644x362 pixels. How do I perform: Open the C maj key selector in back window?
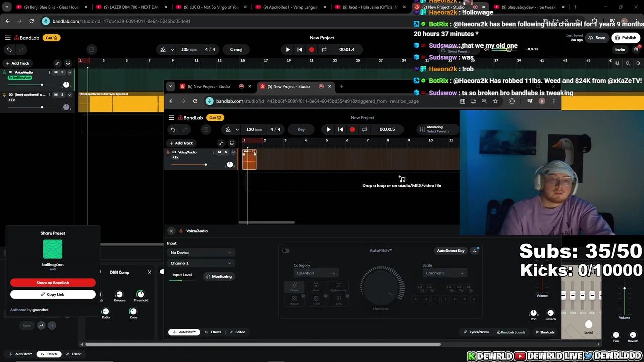pos(236,49)
